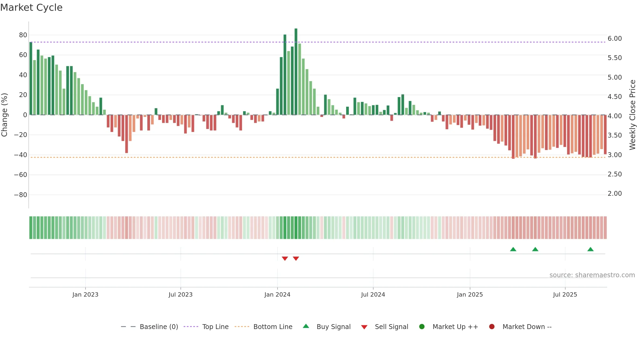
Task: Click the −80 tick on Change axis
Action: (x=20, y=195)
